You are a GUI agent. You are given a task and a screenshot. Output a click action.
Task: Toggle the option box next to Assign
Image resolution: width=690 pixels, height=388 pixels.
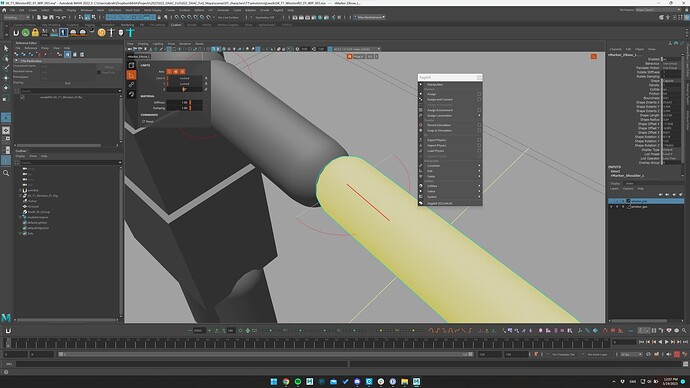click(479, 94)
